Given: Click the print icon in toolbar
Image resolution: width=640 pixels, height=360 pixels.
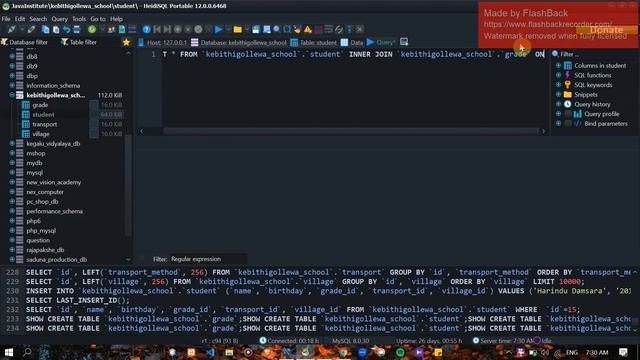Looking at the screenshot, I should point(76,29).
